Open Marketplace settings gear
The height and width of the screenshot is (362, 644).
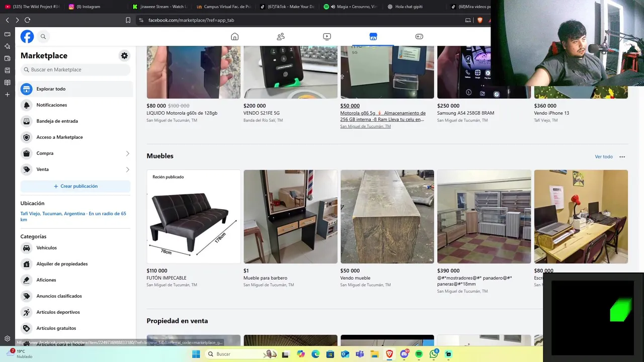(x=124, y=56)
